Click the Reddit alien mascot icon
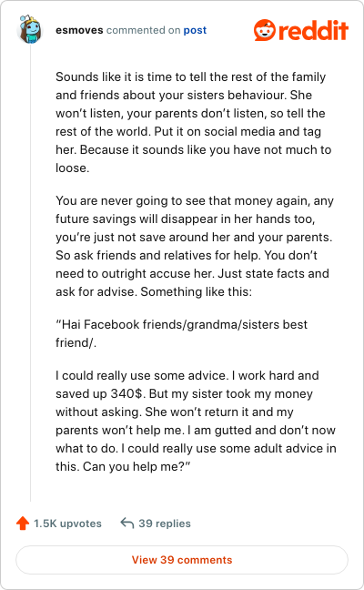The height and width of the screenshot is (590, 364). click(x=265, y=30)
